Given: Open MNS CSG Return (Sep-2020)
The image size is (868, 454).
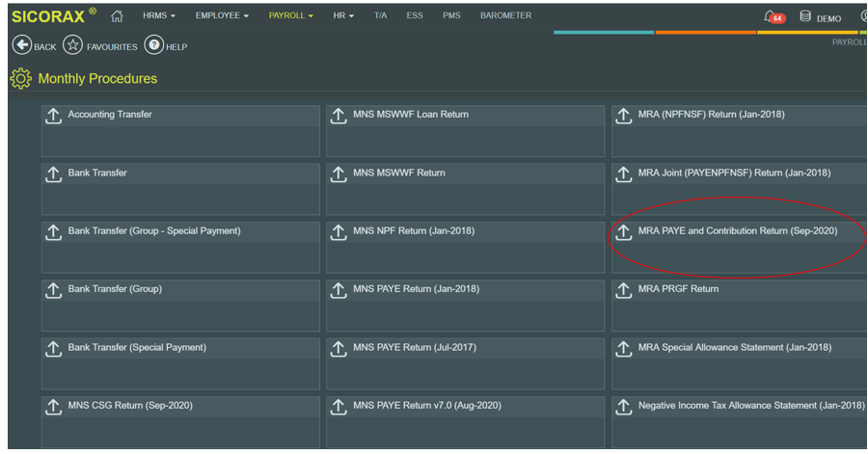Looking at the screenshot, I should tap(130, 406).
